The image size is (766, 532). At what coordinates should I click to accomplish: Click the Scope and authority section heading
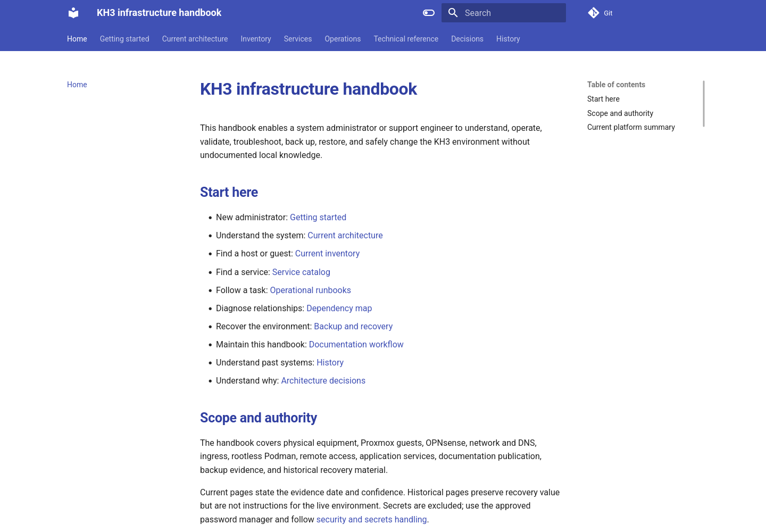pos(259,418)
